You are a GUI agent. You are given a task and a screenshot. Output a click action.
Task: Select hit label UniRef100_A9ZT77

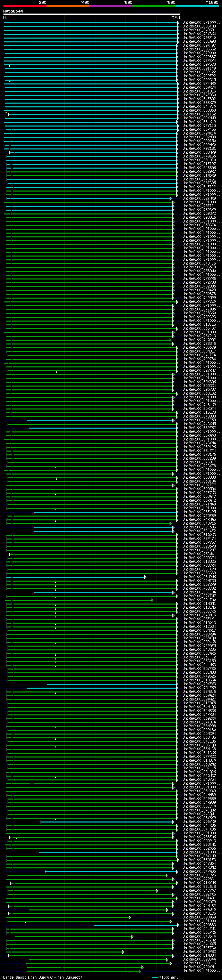pos(199,485)
